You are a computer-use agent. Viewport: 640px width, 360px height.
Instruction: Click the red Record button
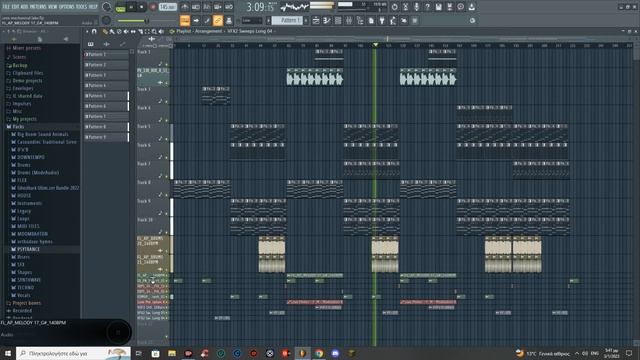pos(153,7)
